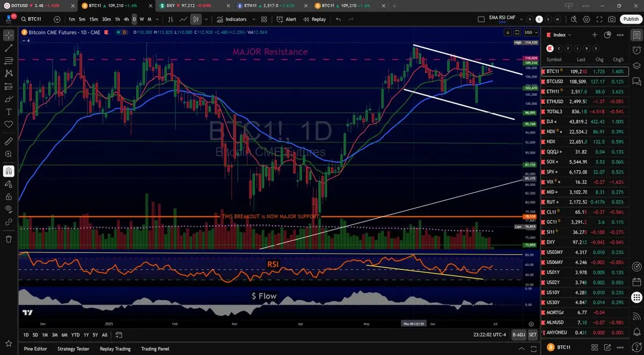Open the Pine Editor tab

(35, 349)
